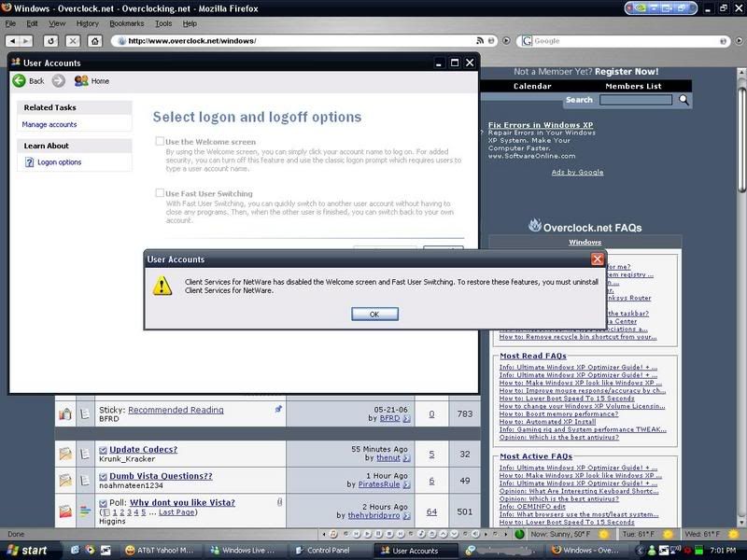Open the File menu in Firefox
The height and width of the screenshot is (560, 747).
[x=10, y=23]
